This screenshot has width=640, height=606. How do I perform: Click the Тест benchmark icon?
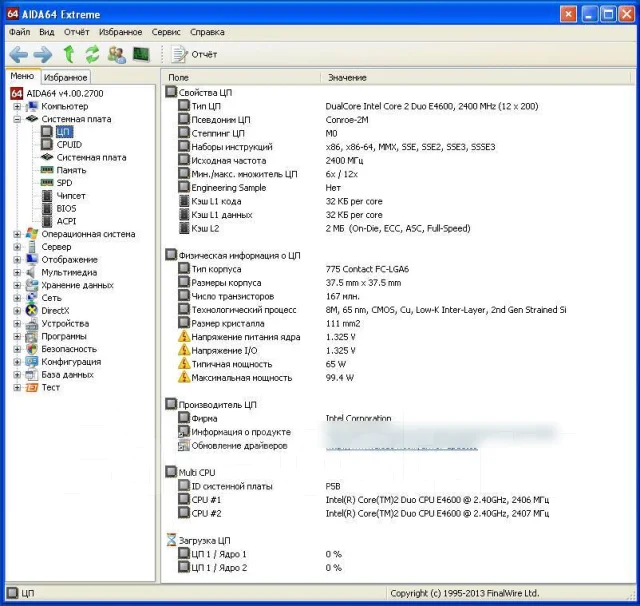(x=31, y=387)
